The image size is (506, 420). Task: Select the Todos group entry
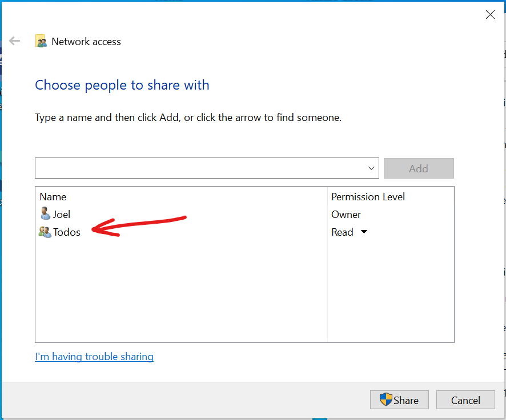[67, 232]
